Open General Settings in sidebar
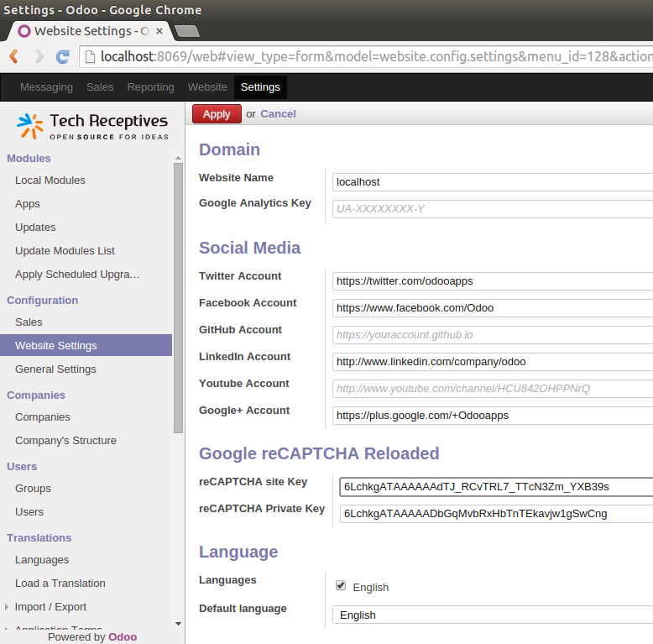The image size is (653, 644). [55, 369]
